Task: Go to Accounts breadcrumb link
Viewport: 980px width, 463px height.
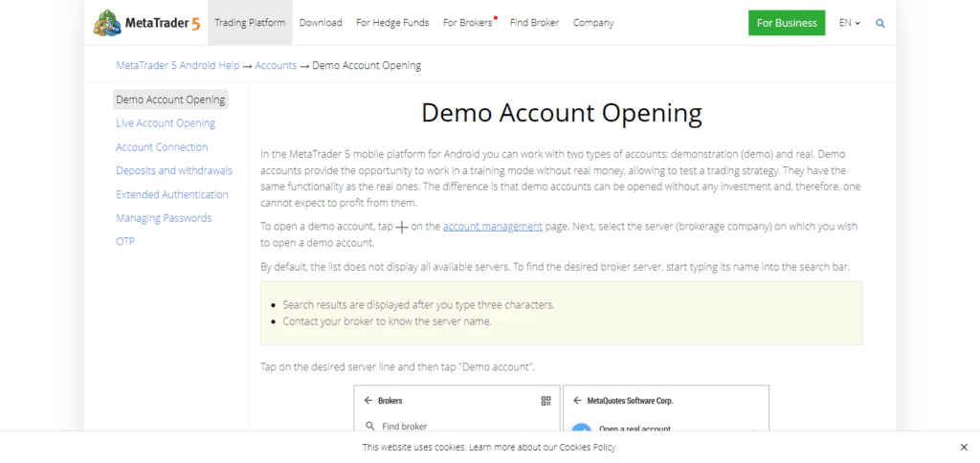Action: point(276,65)
